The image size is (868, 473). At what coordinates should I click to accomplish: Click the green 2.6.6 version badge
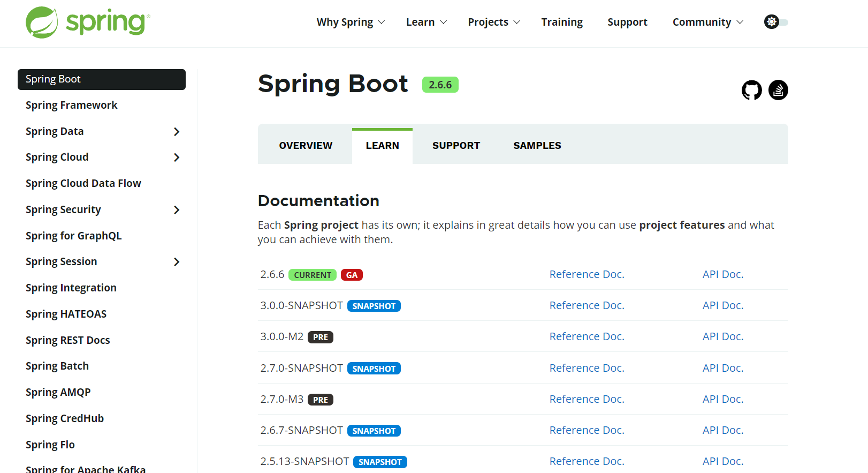[x=440, y=85]
